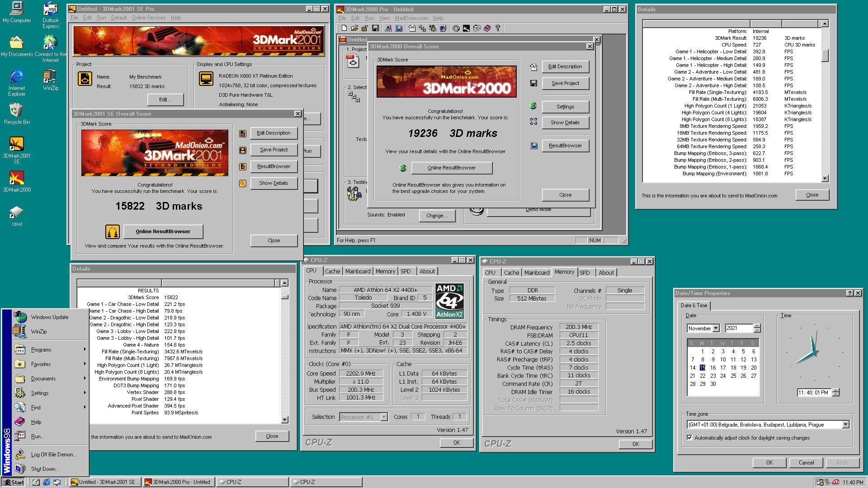Image resolution: width=868 pixels, height=488 pixels.
Task: Open MadOnion.com menu in 3DMark2000
Action: pyautogui.click(x=411, y=18)
